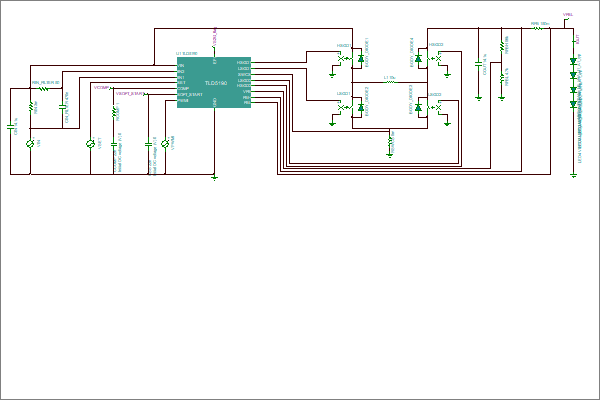Viewport: 600px width, 400px height.
Task: Select the soft-start capacitor symbol
Action: coord(148,144)
